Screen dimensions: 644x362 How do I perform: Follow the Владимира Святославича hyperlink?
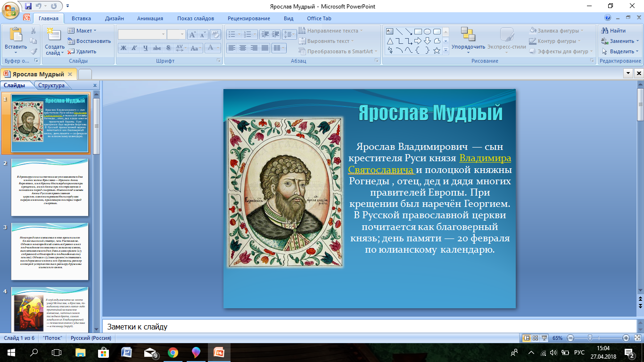pos(429,164)
